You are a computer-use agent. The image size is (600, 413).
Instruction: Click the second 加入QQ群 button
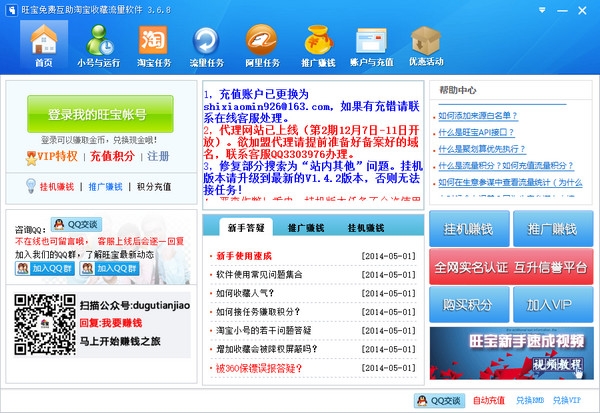(109, 268)
